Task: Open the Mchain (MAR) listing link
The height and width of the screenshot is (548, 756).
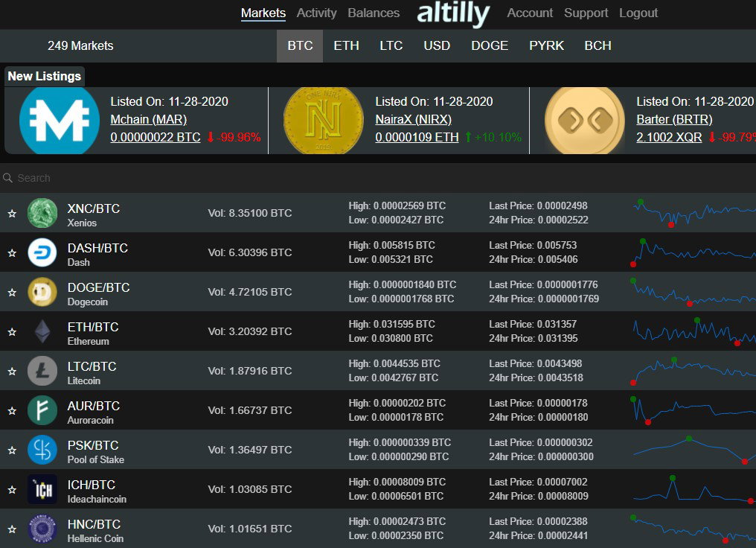Action: coord(149,119)
